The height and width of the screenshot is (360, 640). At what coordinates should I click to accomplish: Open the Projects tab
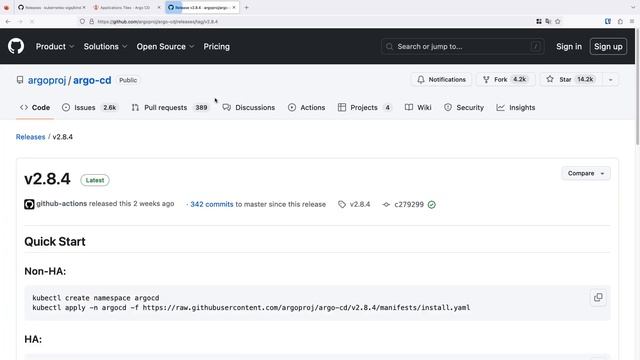point(364,107)
